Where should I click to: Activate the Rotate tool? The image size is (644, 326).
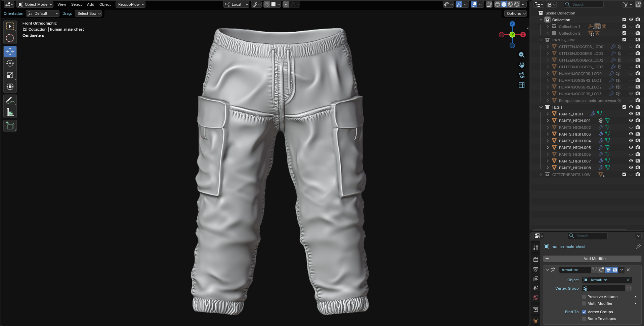tap(10, 63)
